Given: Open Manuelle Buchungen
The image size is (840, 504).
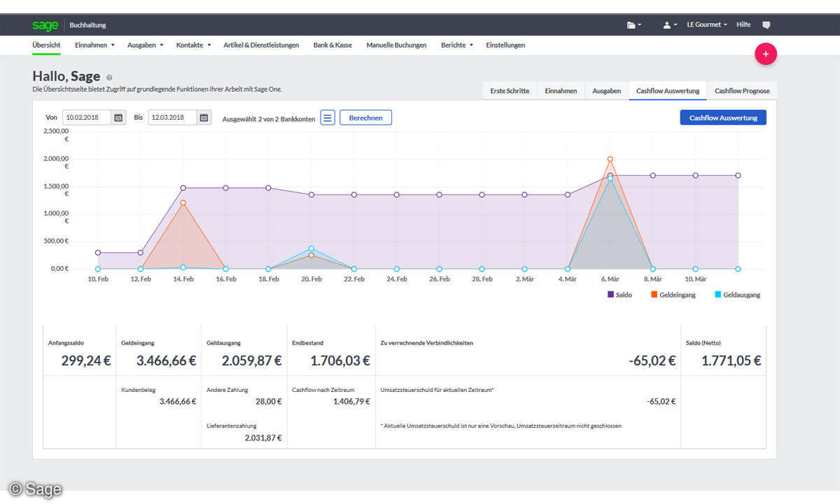Looking at the screenshot, I should 396,45.
